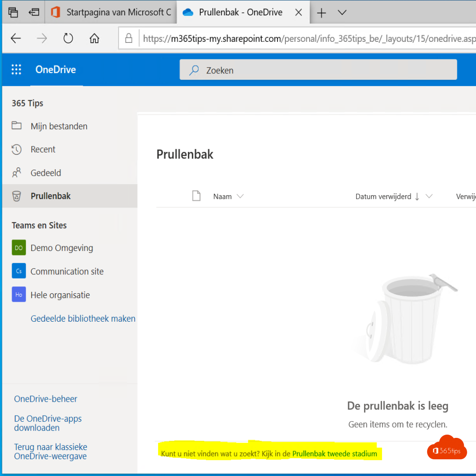Open Hele organisatie site
The image size is (476, 476).
(60, 295)
